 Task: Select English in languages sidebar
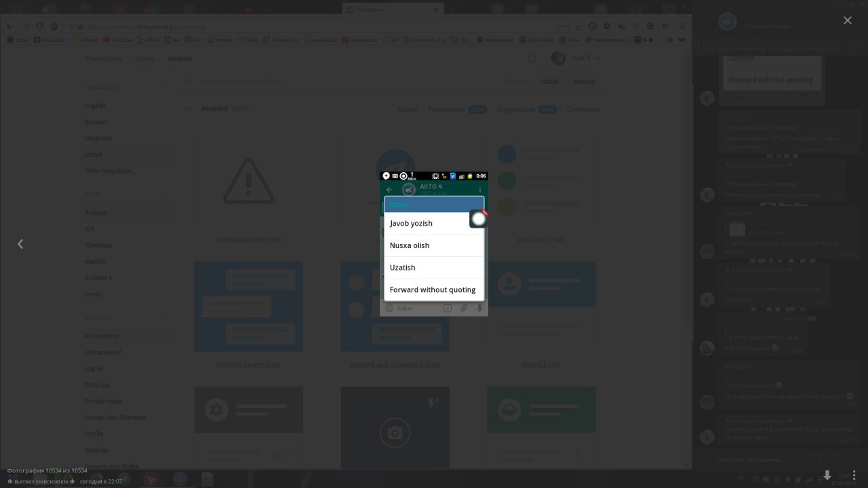click(95, 106)
